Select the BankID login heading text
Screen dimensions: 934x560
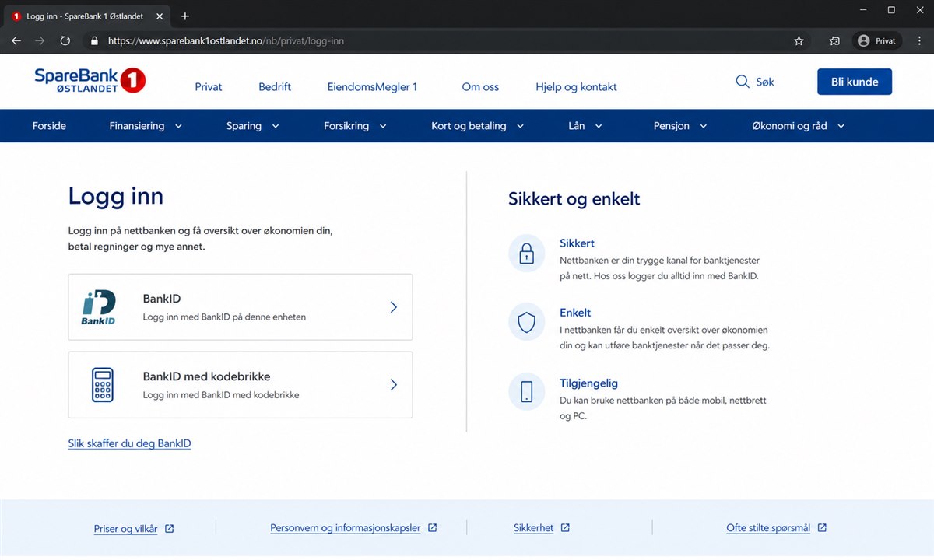pos(162,299)
